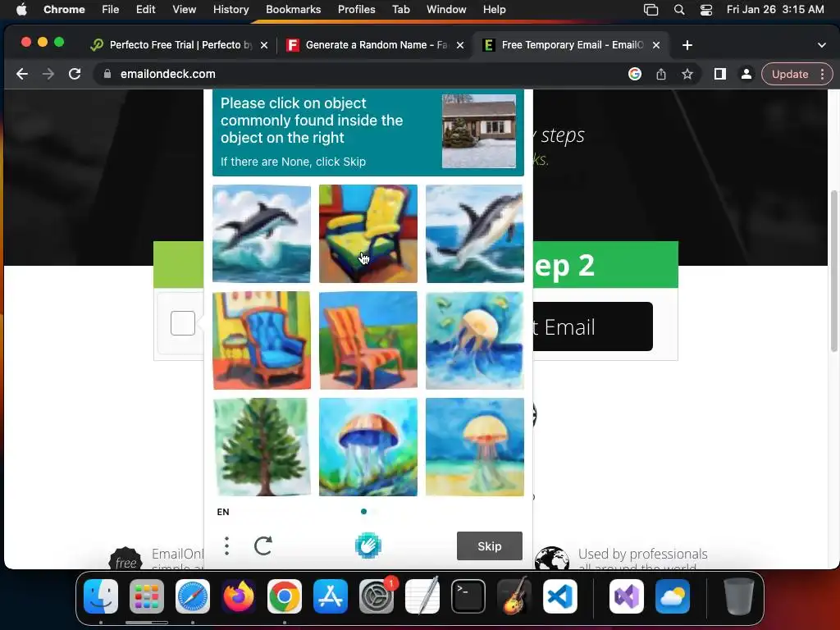Click the example house image

(479, 131)
